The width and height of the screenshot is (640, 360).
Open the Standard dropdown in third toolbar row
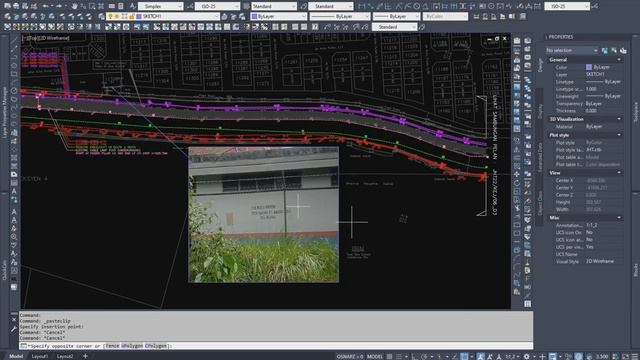pos(394,27)
